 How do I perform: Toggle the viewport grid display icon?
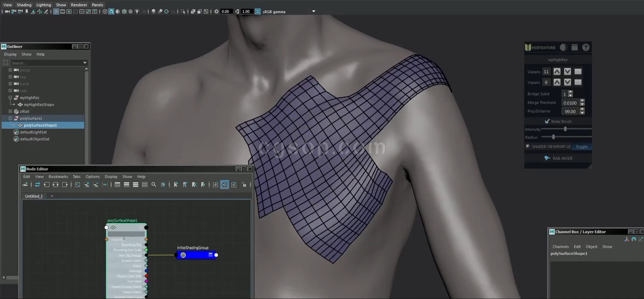56,11
